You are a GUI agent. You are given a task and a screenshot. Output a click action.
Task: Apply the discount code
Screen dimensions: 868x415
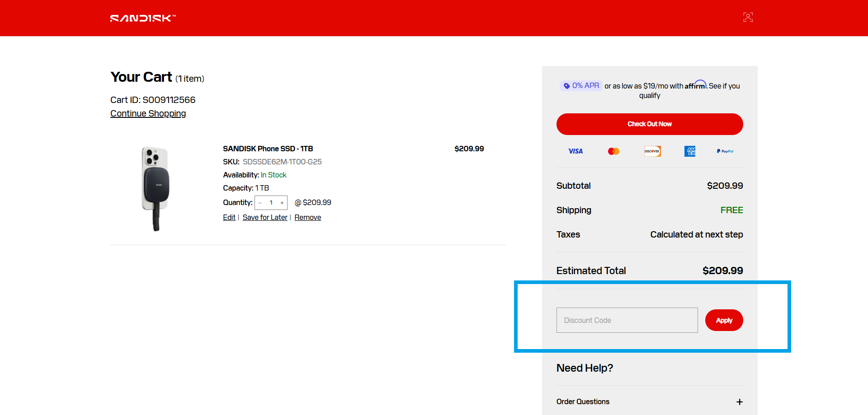click(x=724, y=320)
